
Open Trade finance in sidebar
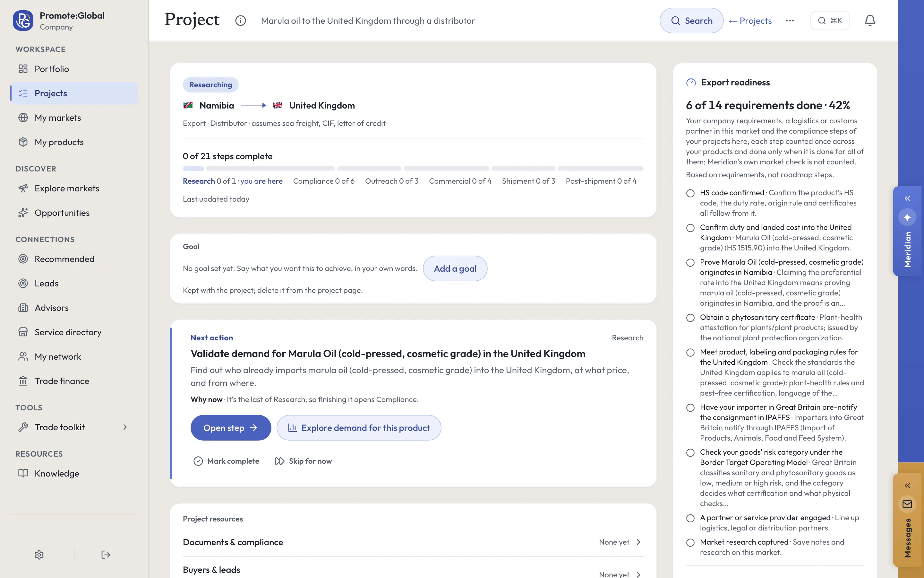tap(74, 381)
